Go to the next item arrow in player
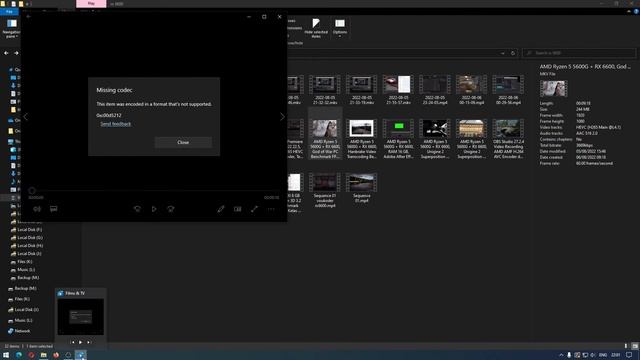Screen dimensions: 640x360 (282, 117)
